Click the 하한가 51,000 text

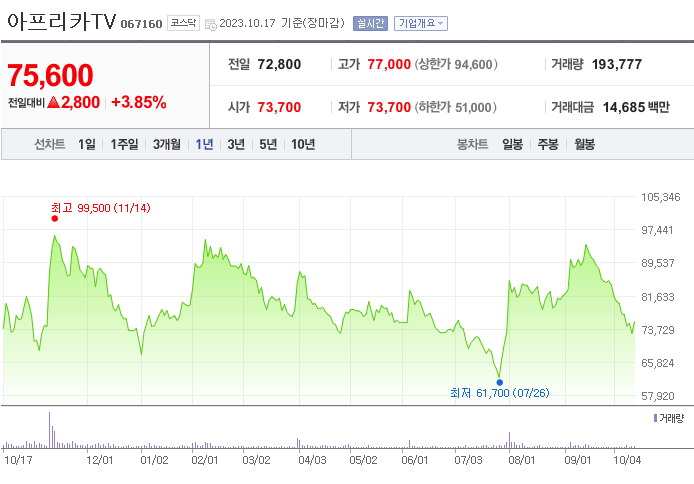pos(456,107)
